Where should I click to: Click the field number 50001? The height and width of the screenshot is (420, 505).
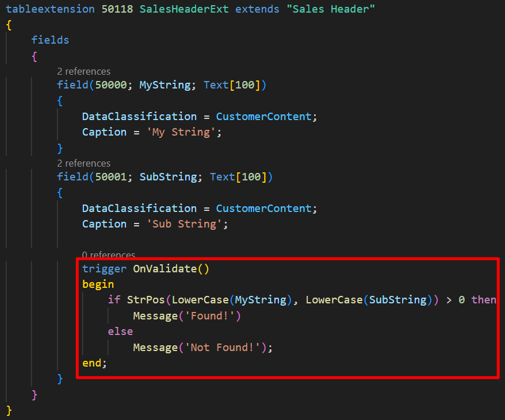click(111, 177)
